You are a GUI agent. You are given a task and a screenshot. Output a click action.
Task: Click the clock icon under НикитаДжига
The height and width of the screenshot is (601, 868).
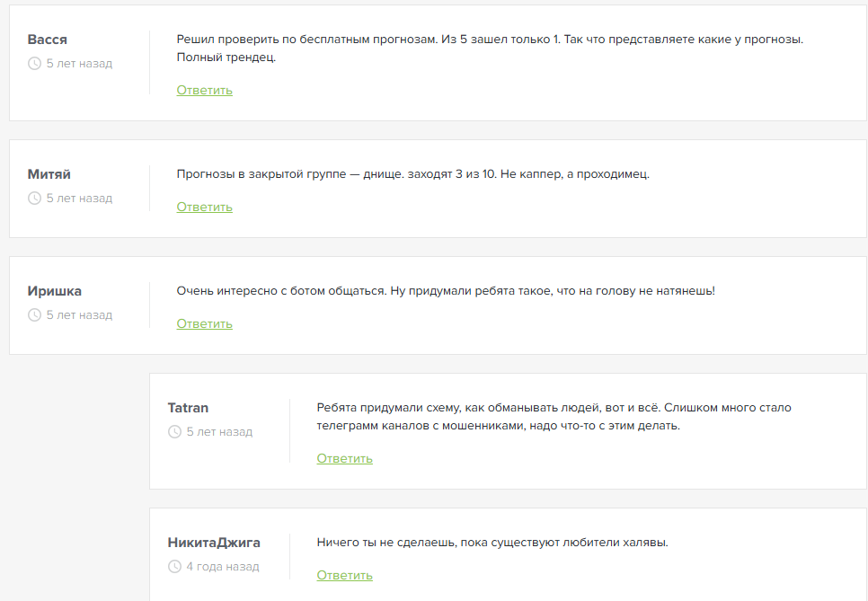click(174, 567)
